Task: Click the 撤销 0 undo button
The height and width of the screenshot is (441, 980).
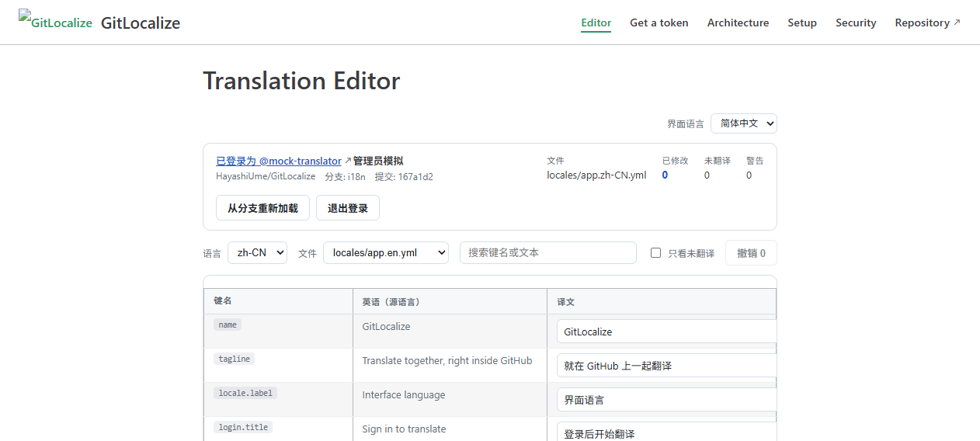Action: 751,253
